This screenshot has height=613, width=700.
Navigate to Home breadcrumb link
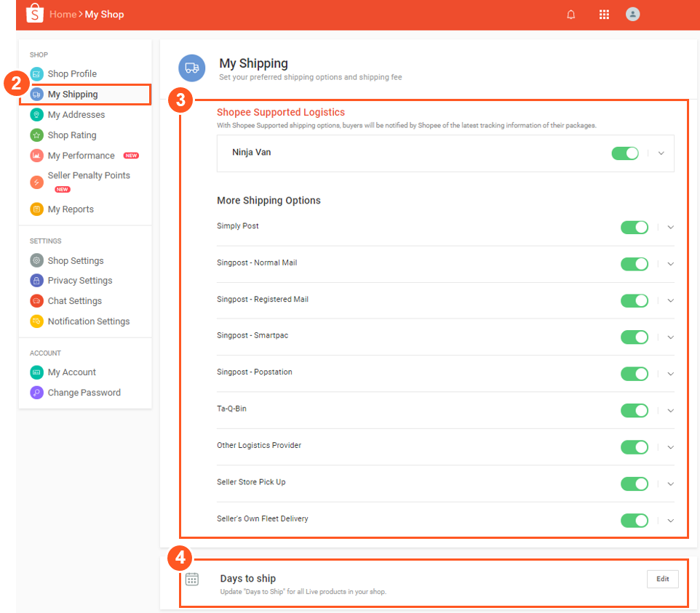[63, 15]
